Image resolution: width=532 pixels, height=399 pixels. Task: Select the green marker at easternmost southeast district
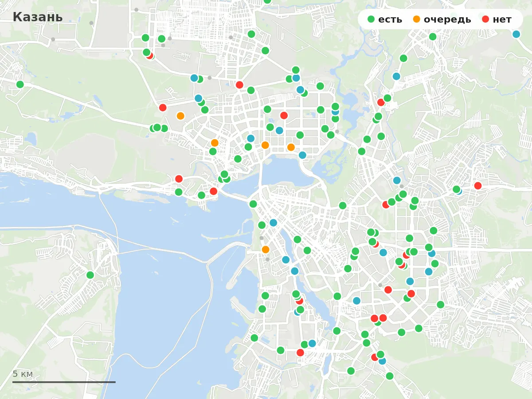click(x=440, y=305)
